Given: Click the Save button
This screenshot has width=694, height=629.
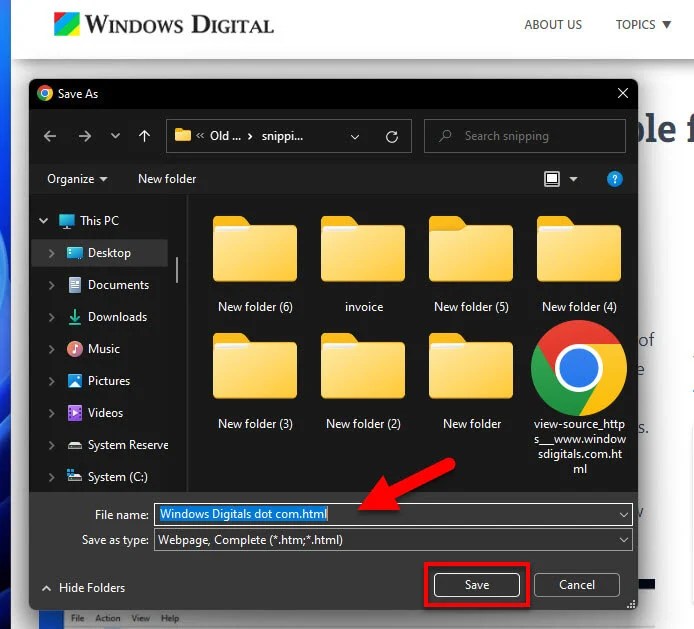Looking at the screenshot, I should [477, 585].
